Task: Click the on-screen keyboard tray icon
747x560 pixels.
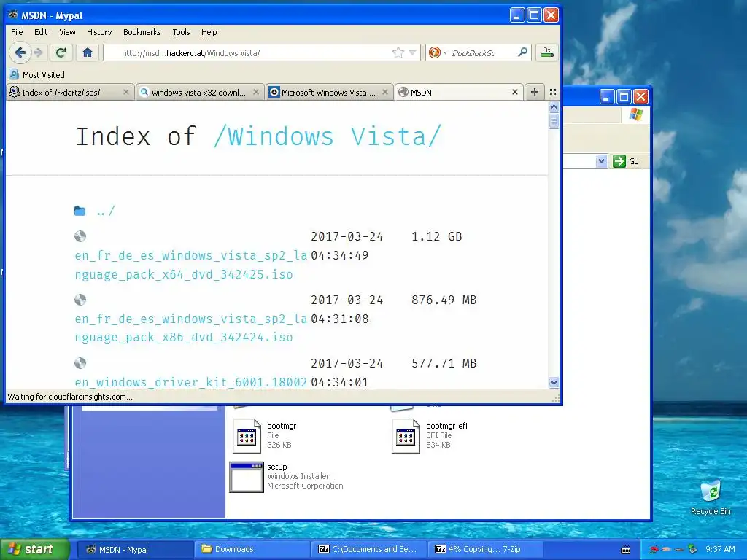Action: click(627, 550)
